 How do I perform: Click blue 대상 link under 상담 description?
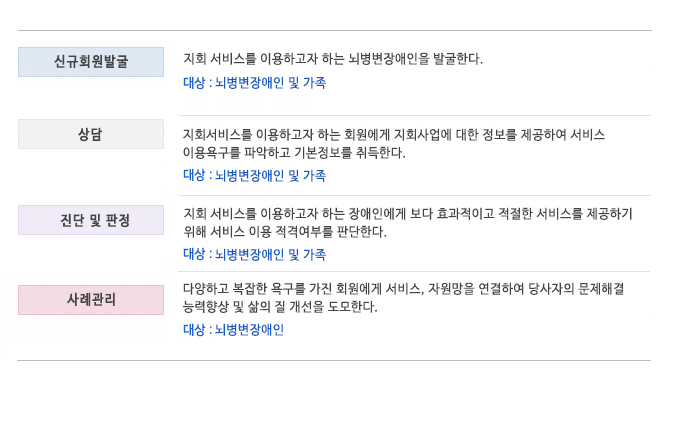pos(254,175)
